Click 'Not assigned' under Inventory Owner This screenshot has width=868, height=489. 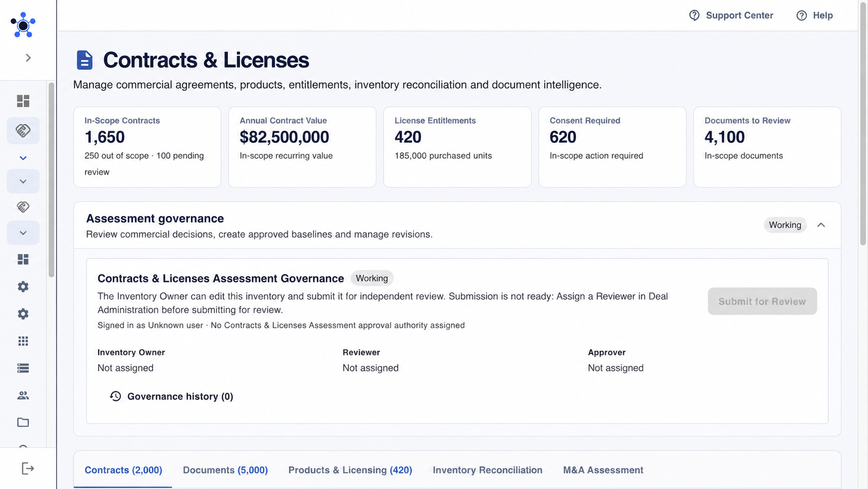[x=126, y=368]
